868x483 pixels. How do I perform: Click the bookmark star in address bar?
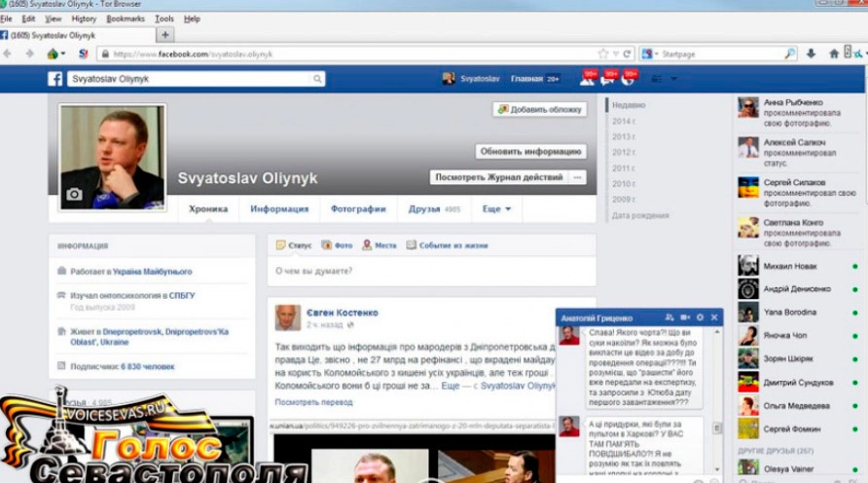point(603,54)
